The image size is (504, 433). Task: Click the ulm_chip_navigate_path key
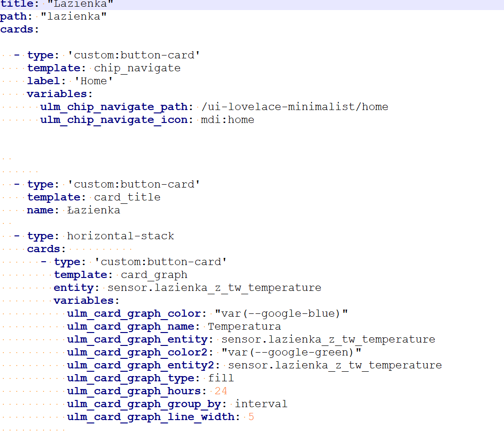pyautogui.click(x=114, y=107)
